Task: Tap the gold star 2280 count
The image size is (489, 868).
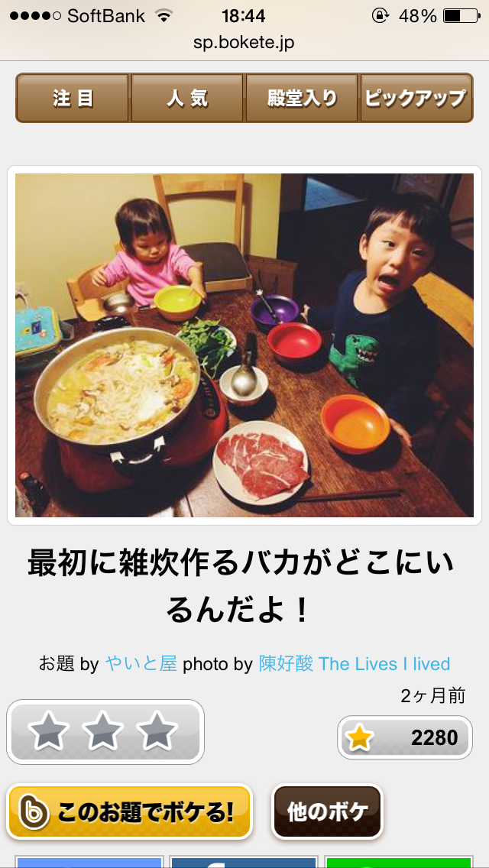Action: pos(405,737)
